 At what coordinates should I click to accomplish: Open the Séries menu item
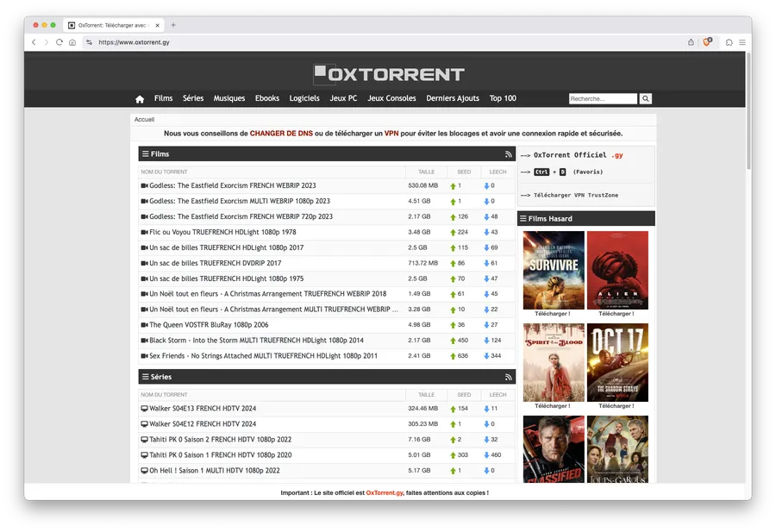(x=193, y=98)
